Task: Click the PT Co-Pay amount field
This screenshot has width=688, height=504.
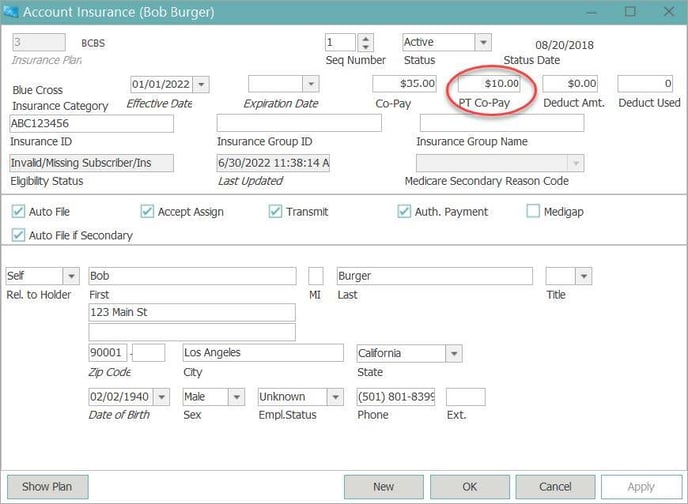Action: pos(490,83)
